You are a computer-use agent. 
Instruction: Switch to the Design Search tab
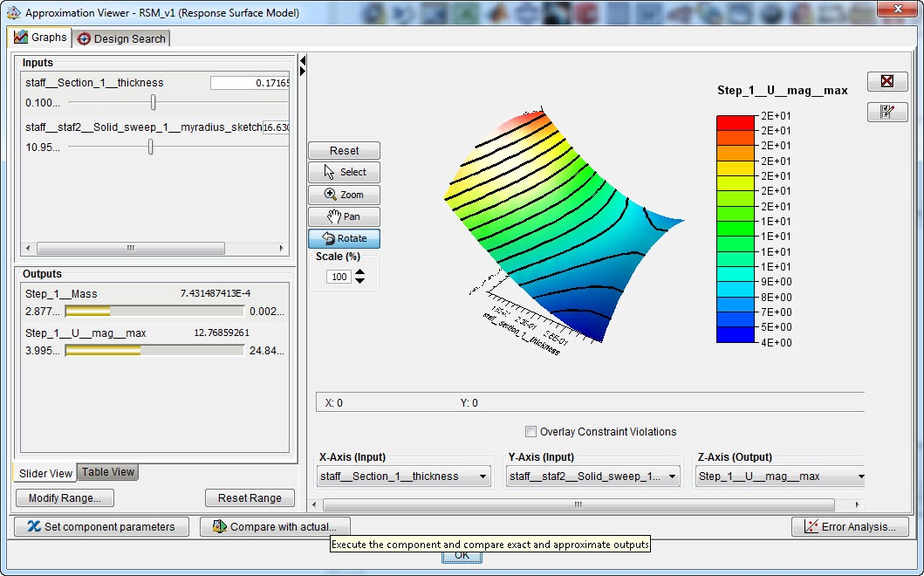[x=121, y=38]
